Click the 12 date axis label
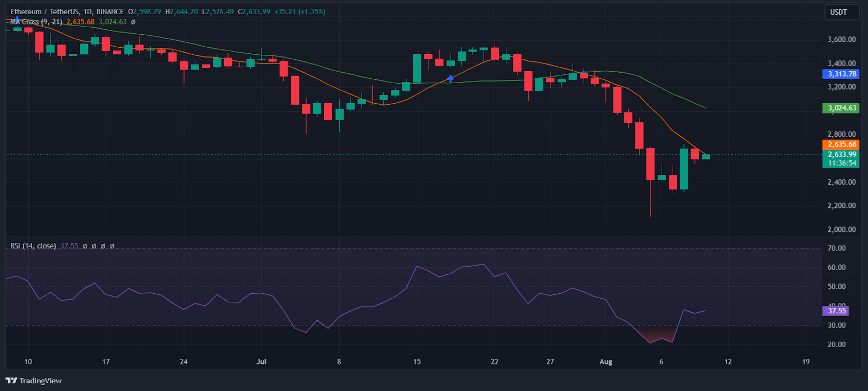Screen dimensions: 868x391 pyautogui.click(x=728, y=362)
